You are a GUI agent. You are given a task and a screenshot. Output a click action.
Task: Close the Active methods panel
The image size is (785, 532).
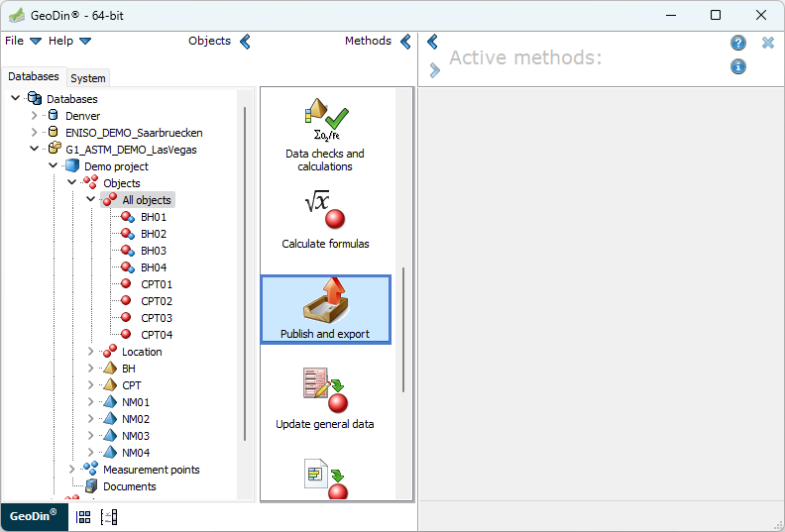click(x=767, y=43)
